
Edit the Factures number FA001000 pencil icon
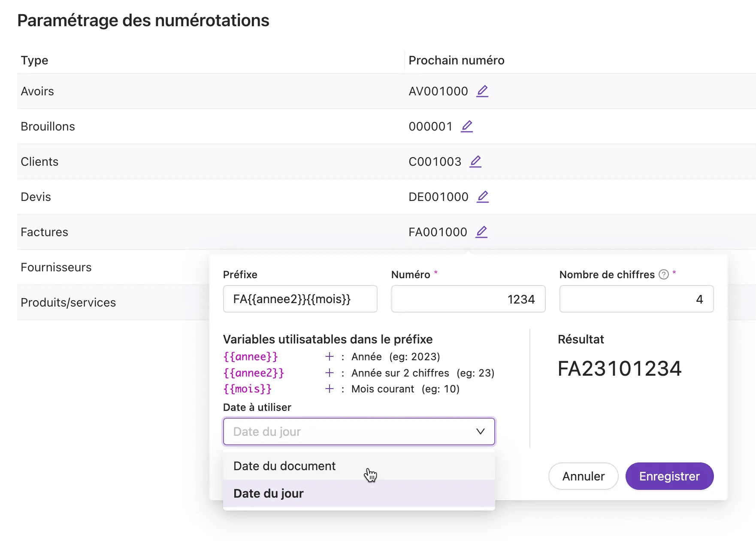tap(481, 232)
